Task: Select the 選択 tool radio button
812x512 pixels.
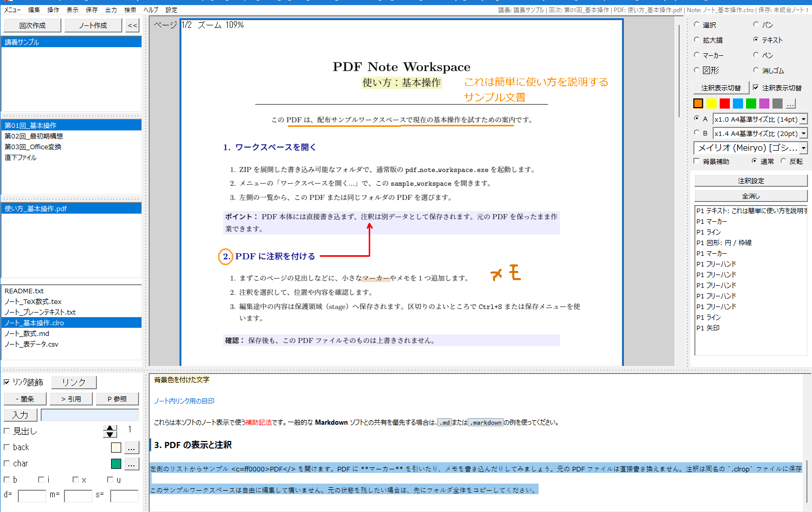Action: [697, 24]
